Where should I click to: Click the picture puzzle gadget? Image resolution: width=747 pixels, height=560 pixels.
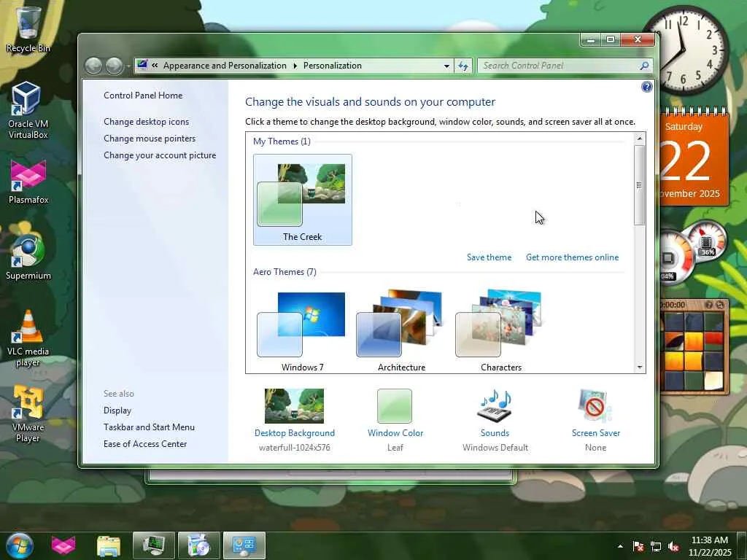pyautogui.click(x=694, y=346)
